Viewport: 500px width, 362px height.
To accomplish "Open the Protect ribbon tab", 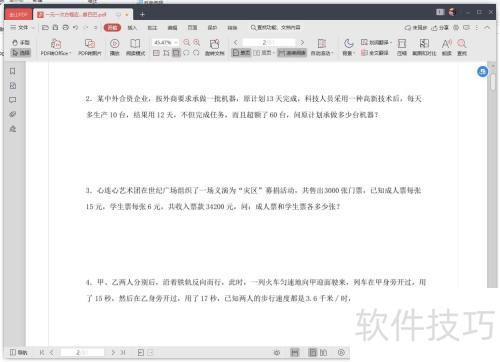I will 212,28.
